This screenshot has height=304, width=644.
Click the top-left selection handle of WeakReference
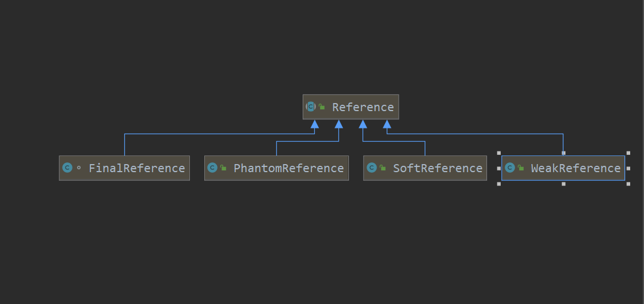[499, 153]
